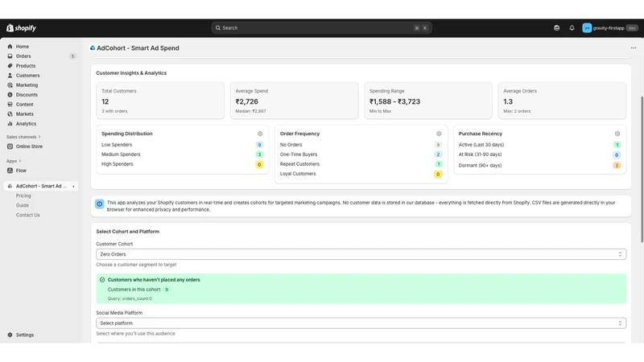Click the notifications bell icon
644x362 pixels.
572,28
